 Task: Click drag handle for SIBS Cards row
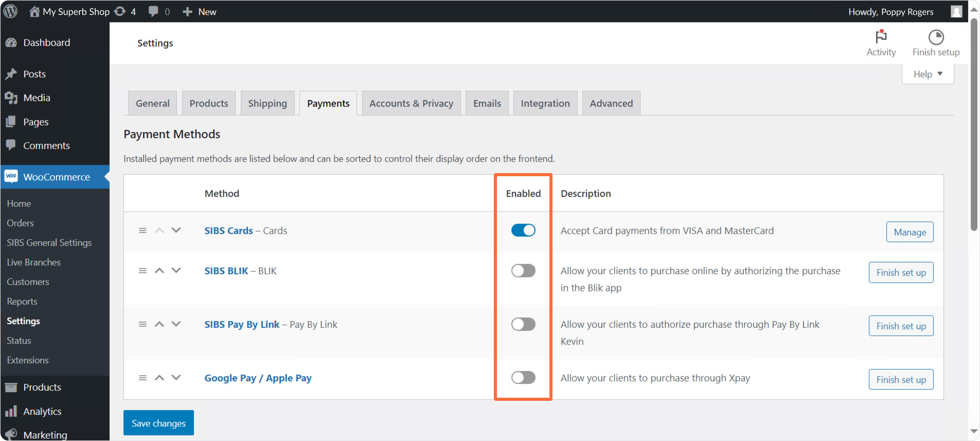pyautogui.click(x=142, y=230)
